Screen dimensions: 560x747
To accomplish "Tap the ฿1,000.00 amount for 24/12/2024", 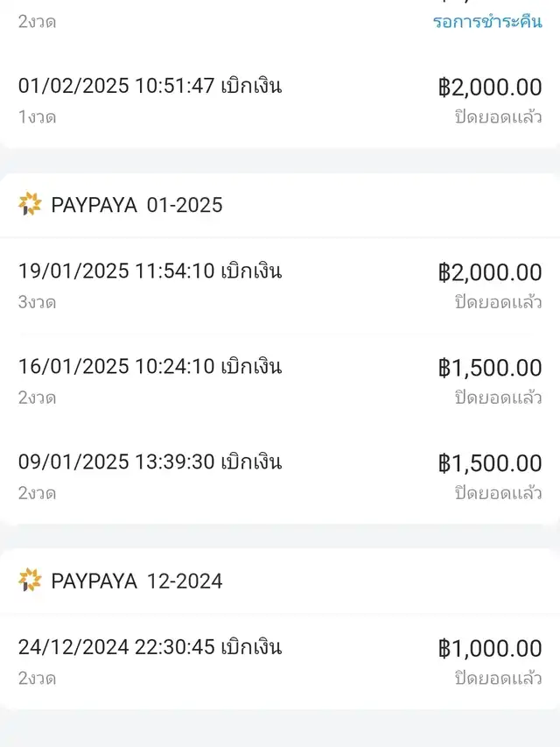I will coord(490,649).
